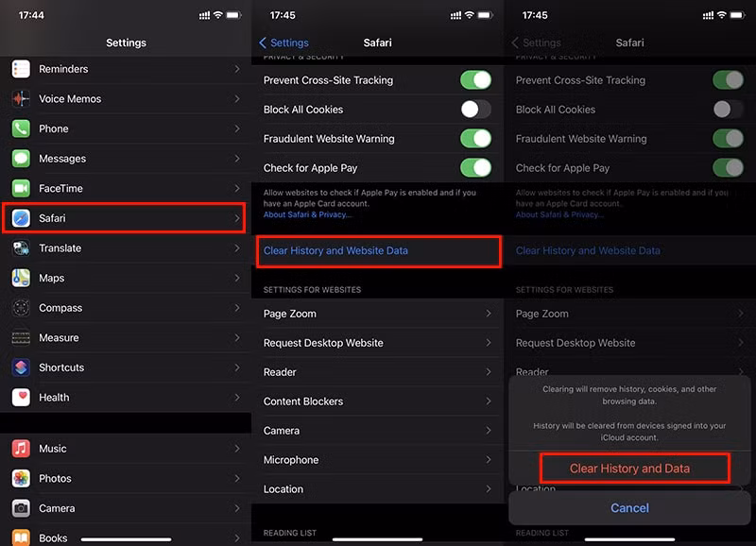Tap the 17:44 clock in left screen

[x=31, y=15]
